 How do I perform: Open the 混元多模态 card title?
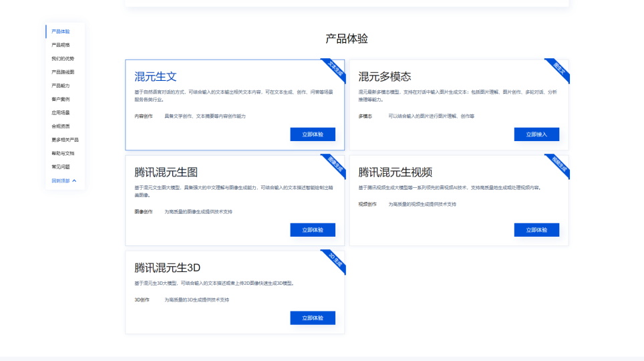click(384, 76)
